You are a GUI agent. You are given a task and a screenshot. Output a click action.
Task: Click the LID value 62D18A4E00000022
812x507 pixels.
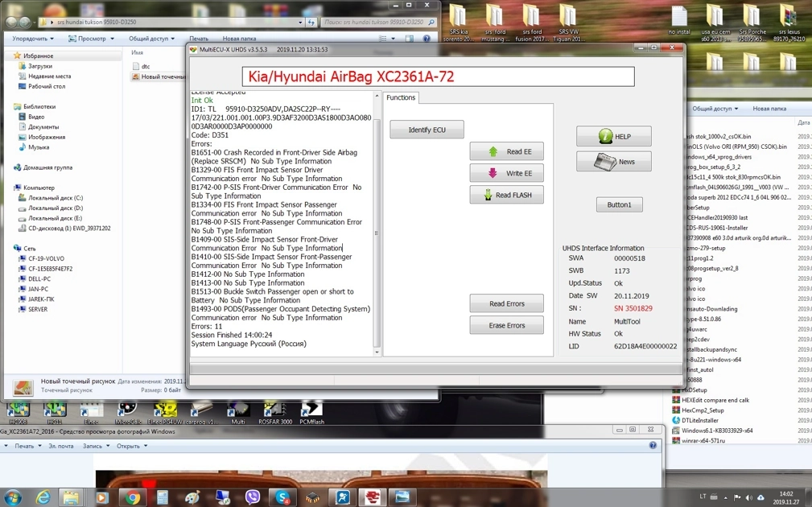coord(645,346)
